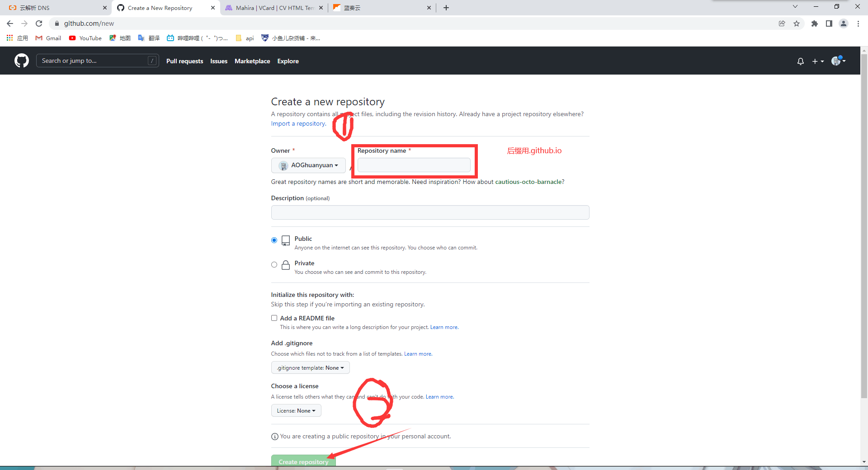Click the GitHub logo in the header
This screenshot has width=868, height=470.
tap(21, 61)
